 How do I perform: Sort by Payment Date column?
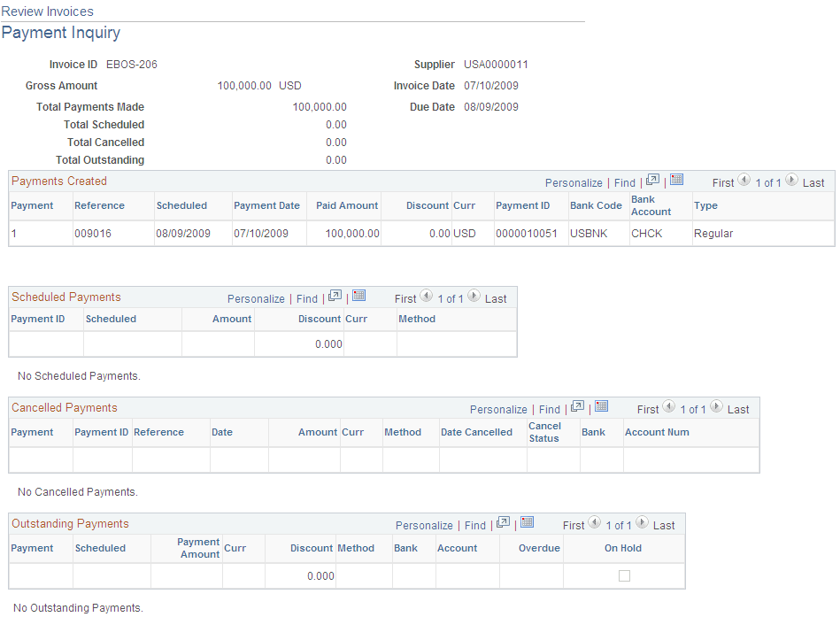(x=267, y=205)
